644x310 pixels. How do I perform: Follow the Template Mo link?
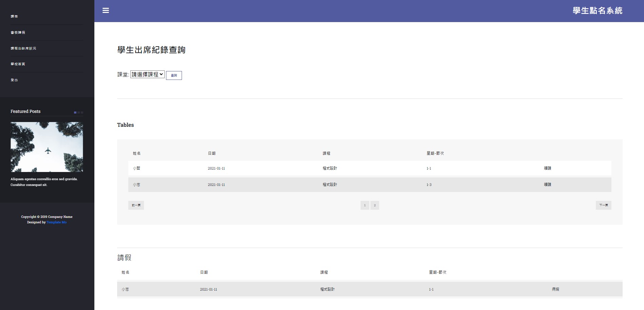(56, 222)
